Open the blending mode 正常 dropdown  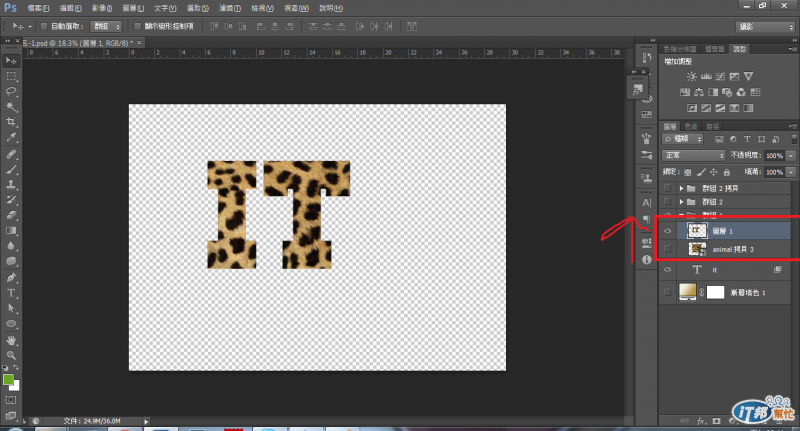(x=693, y=155)
